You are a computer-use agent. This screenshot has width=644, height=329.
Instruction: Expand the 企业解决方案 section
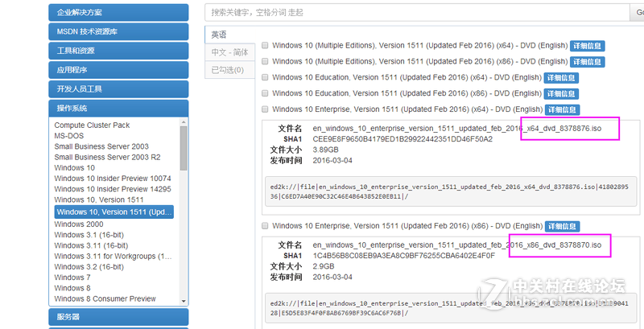click(118, 12)
